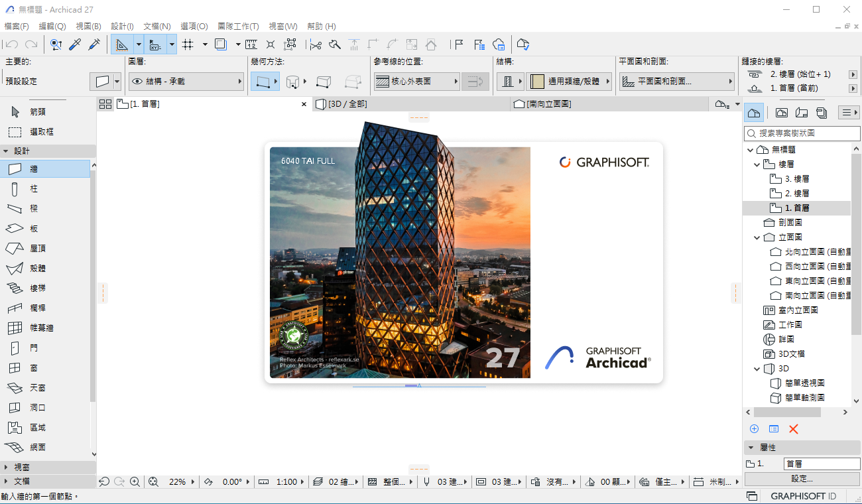Select the 網面 (Mesh) tool
The image size is (862, 504).
pyautogui.click(x=45, y=447)
